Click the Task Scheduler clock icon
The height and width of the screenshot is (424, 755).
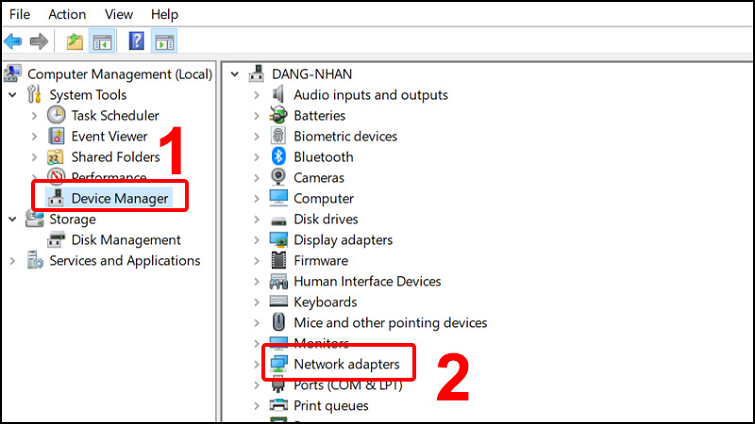(57, 115)
